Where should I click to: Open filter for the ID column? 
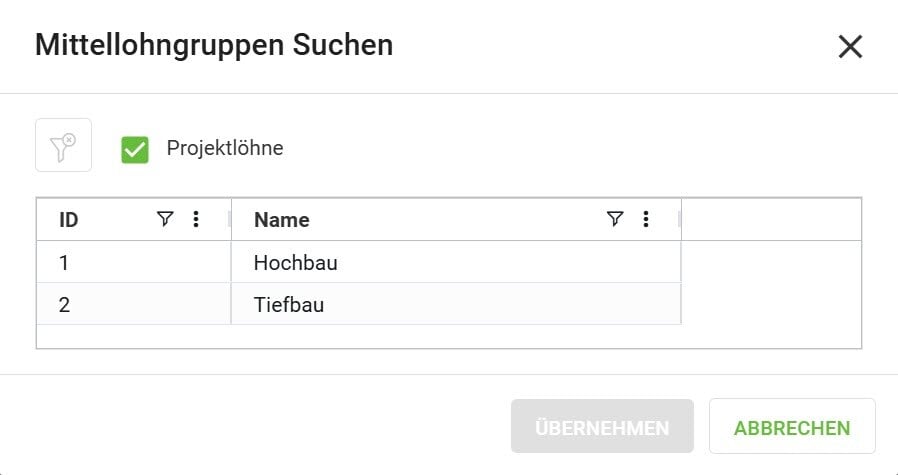pyautogui.click(x=166, y=219)
